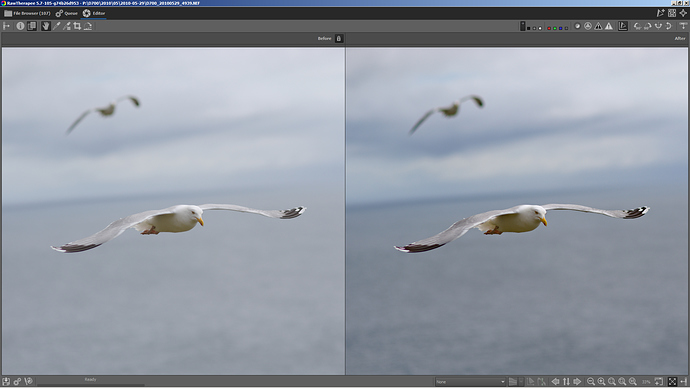Screen dimensions: 690x388
Task: Send image to processing queue icon
Action: tap(18, 381)
